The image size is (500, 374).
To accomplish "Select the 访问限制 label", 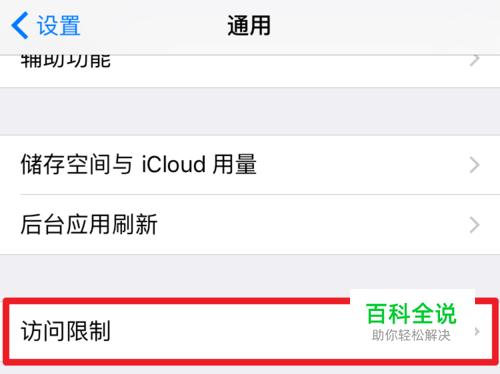I will click(66, 331).
